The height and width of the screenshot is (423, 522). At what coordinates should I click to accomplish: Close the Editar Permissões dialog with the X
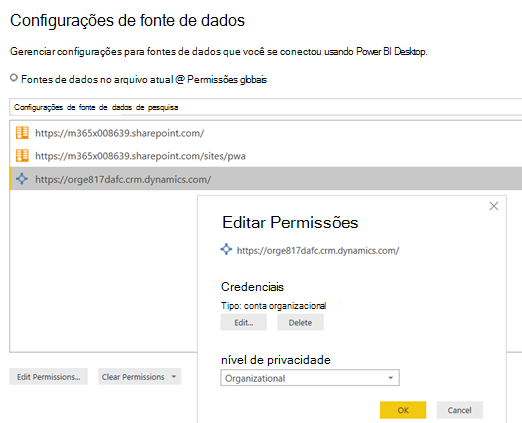click(494, 206)
